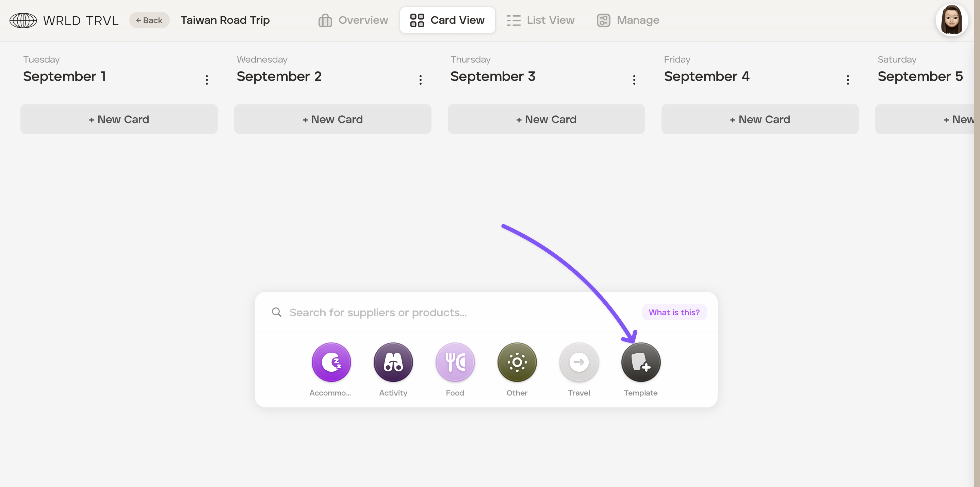This screenshot has width=980, height=487.
Task: Switch to the Overview tab
Action: point(354,20)
